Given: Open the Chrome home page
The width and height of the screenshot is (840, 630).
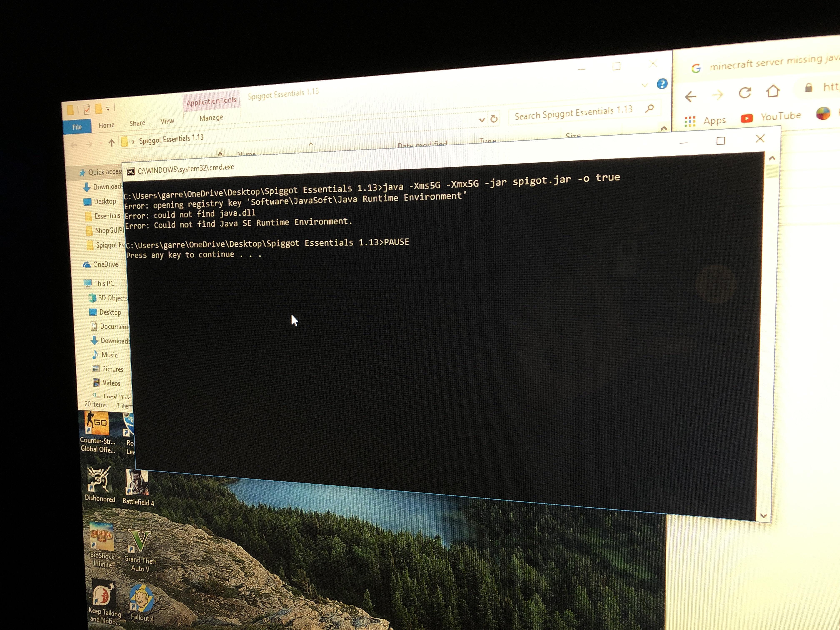Looking at the screenshot, I should pyautogui.click(x=773, y=91).
